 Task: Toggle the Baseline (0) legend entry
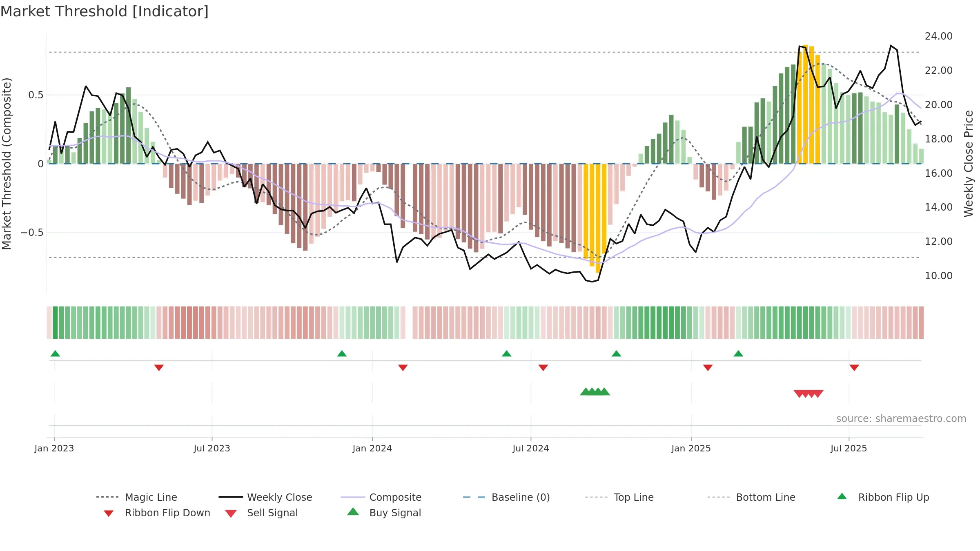tap(506, 497)
